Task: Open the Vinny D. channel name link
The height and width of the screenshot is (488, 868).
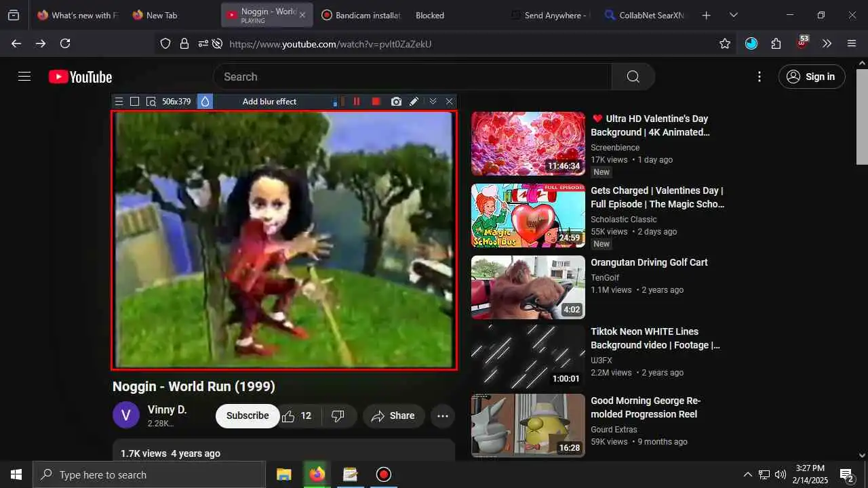Action: tap(167, 409)
